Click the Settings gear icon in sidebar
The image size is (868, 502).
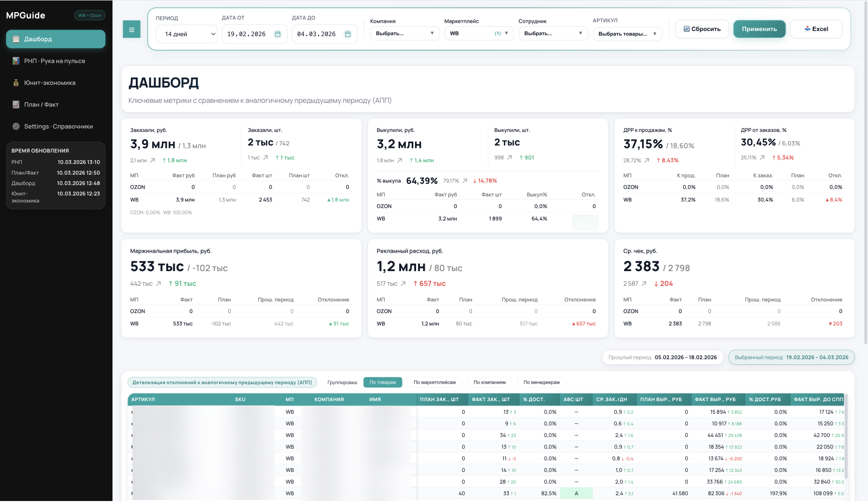pos(16,126)
